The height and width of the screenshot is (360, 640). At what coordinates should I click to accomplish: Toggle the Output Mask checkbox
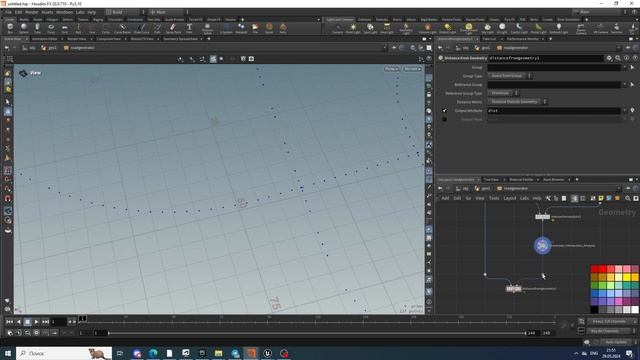(x=444, y=120)
